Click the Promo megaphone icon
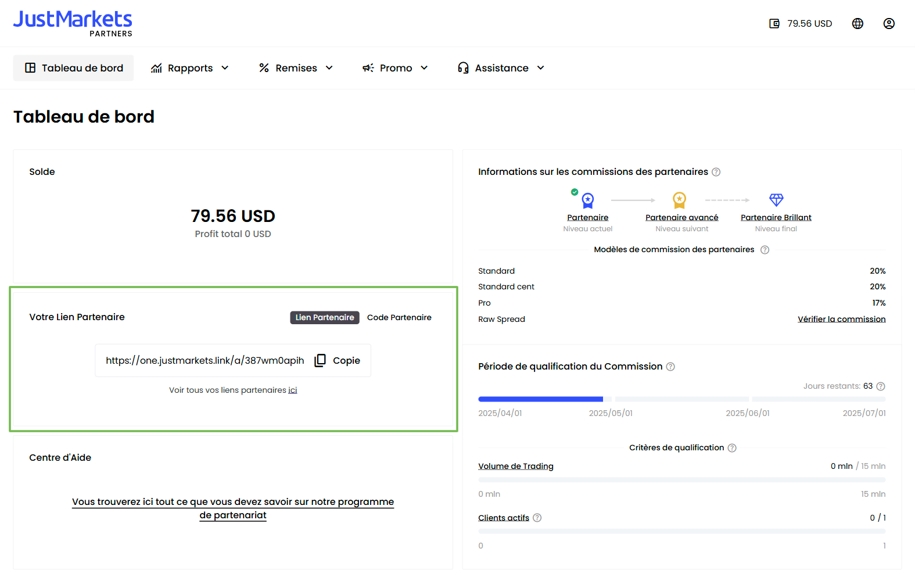The width and height of the screenshot is (915, 588). tap(368, 68)
